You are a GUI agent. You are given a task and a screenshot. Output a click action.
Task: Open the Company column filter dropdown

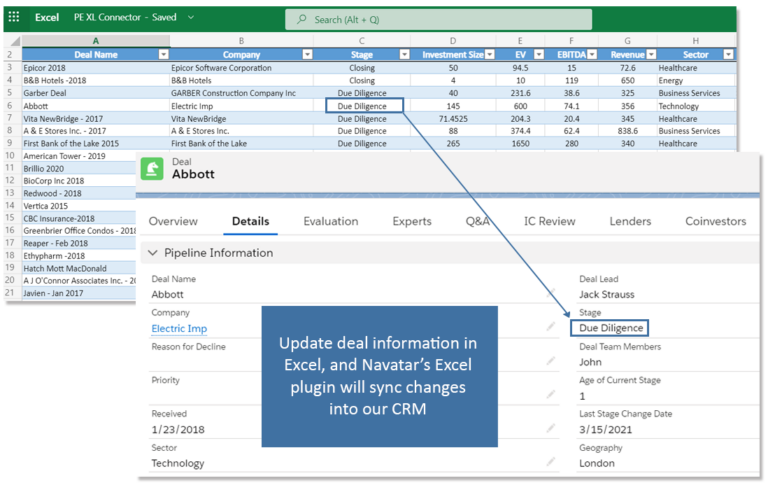pos(307,54)
